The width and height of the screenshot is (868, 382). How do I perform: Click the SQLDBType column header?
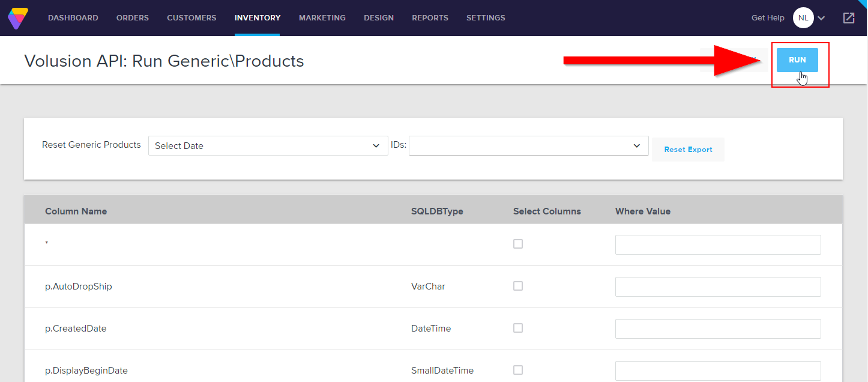tap(437, 211)
